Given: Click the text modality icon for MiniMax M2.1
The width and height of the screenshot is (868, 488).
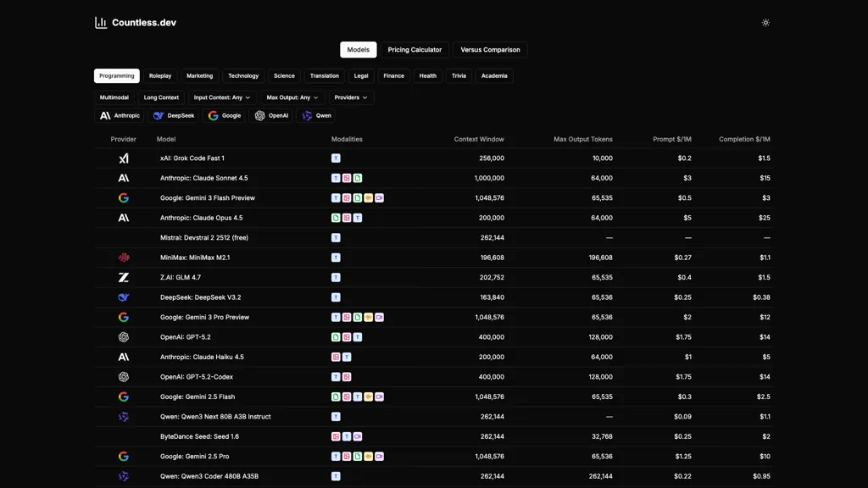Looking at the screenshot, I should point(336,257).
